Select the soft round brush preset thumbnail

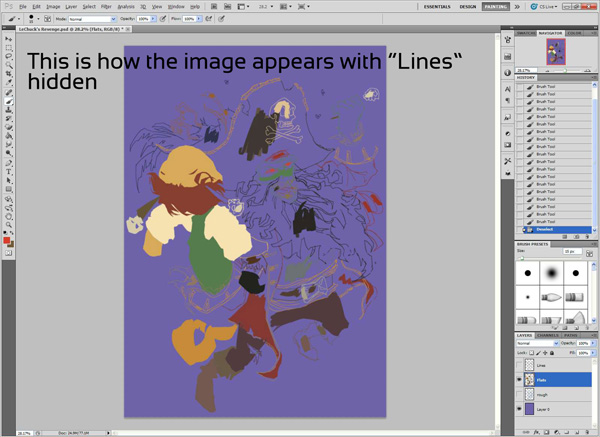point(551,273)
